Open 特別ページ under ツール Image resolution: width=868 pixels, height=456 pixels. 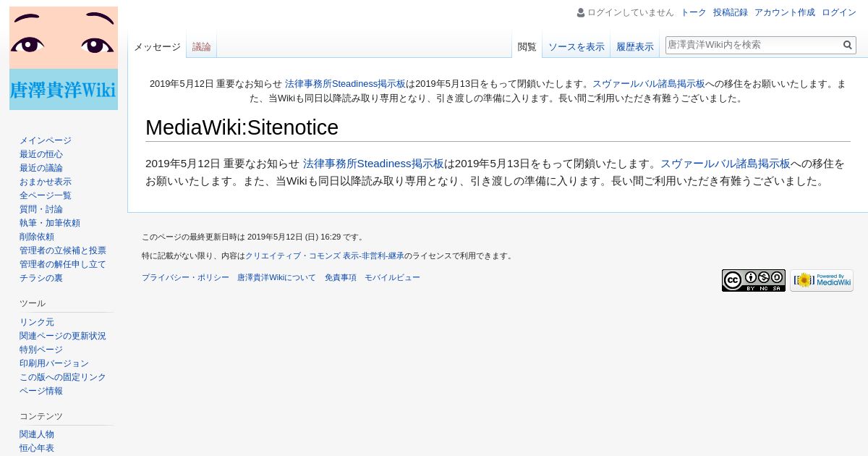pyautogui.click(x=41, y=350)
